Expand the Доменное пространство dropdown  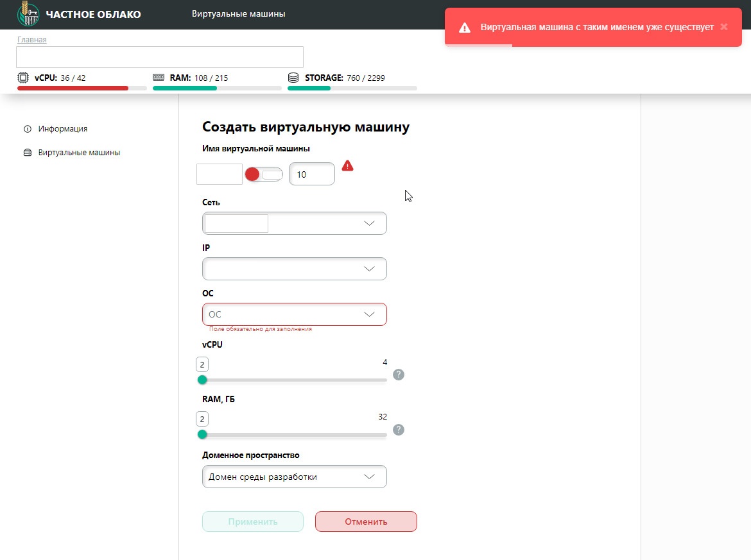(x=369, y=477)
